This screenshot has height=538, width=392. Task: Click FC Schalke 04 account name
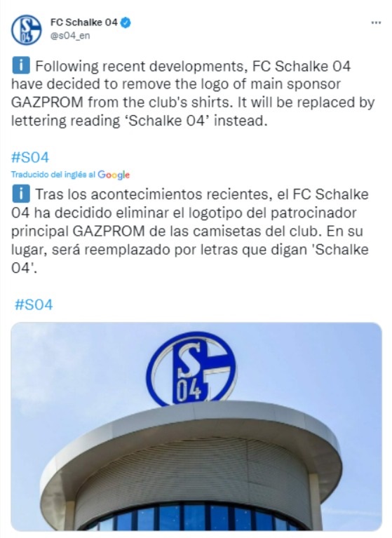click(84, 22)
